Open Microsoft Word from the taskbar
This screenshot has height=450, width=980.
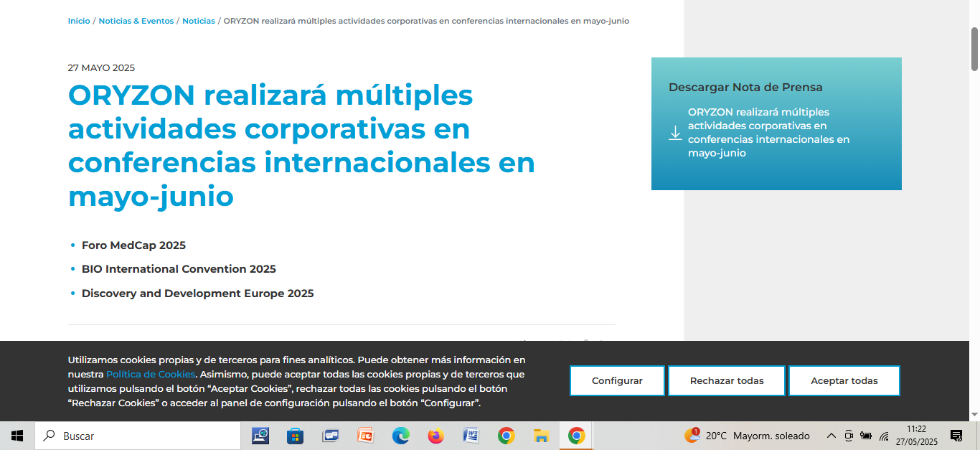tap(471, 436)
